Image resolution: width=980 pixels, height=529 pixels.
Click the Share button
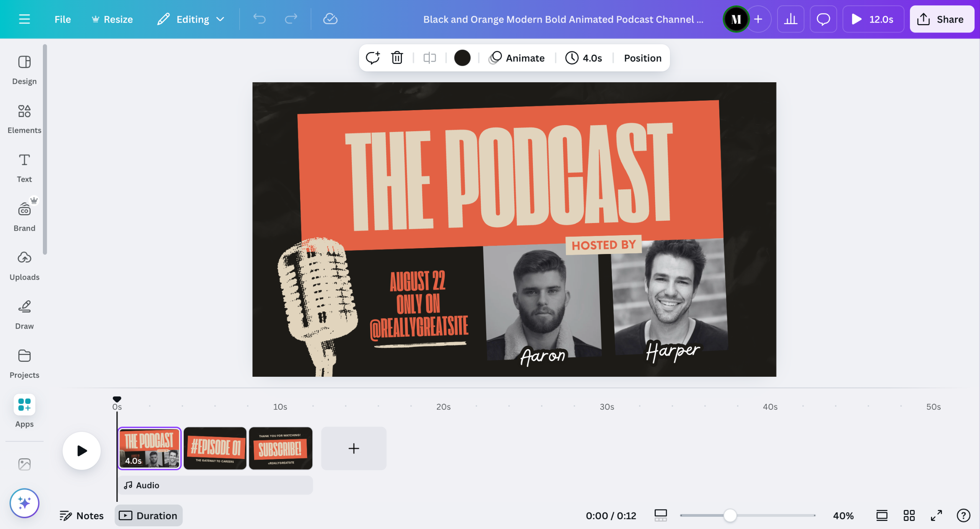[941, 19]
